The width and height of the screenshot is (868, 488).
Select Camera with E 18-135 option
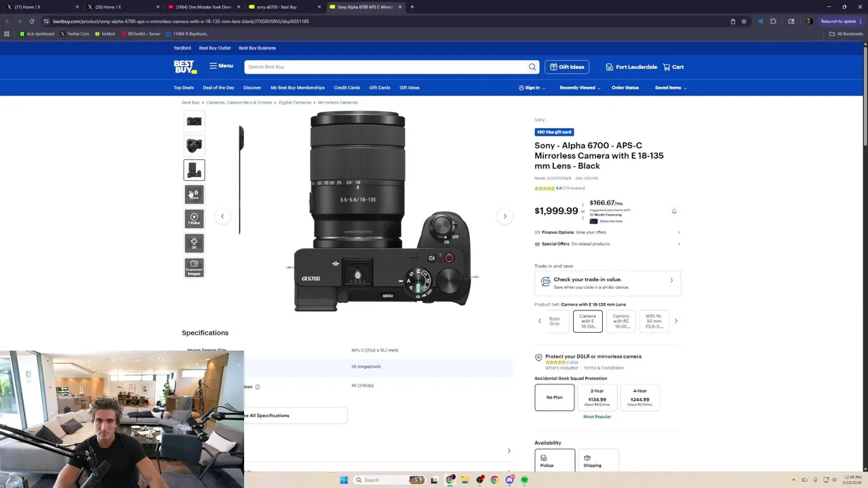(x=587, y=321)
